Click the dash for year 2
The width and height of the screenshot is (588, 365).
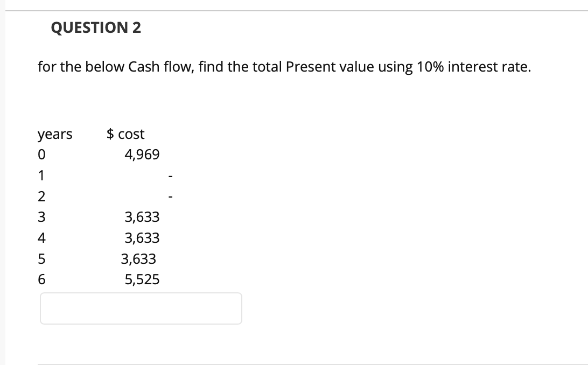pos(171,196)
